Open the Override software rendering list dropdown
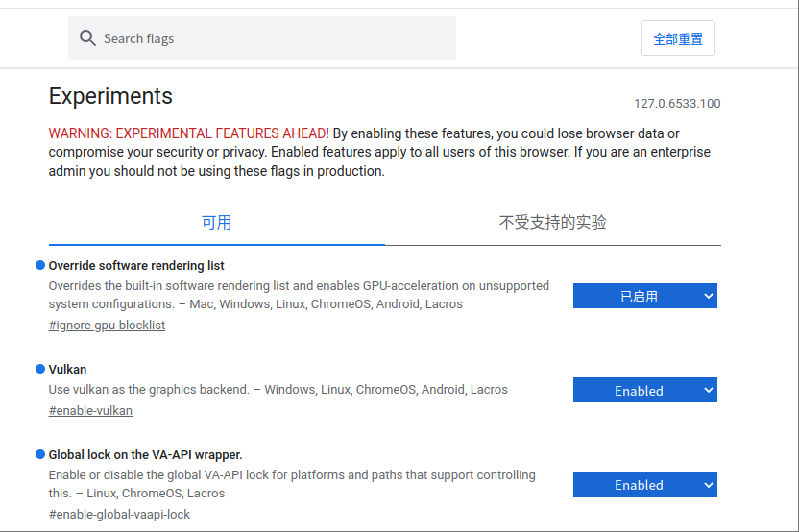 pos(645,296)
